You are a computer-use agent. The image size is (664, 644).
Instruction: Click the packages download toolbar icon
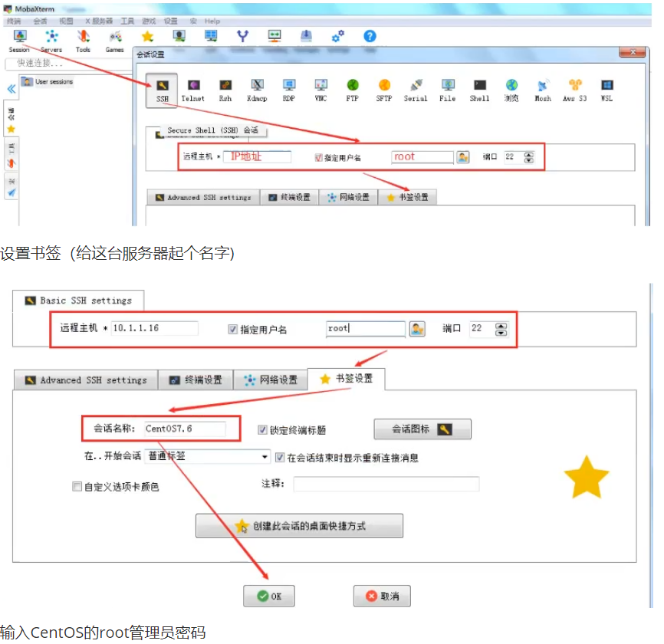coord(306,36)
